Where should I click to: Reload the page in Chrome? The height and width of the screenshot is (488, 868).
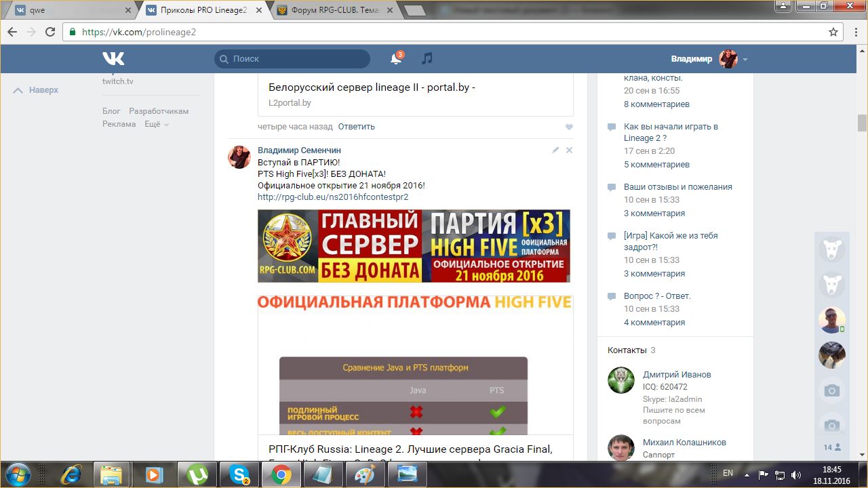[50, 32]
